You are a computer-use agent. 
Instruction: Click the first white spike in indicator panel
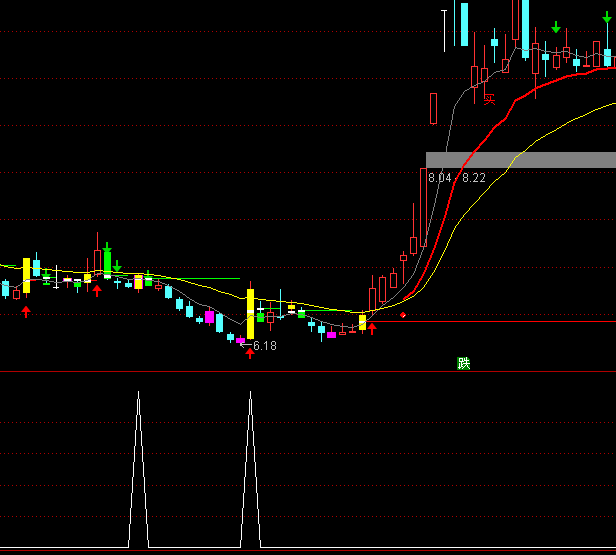tap(139, 470)
